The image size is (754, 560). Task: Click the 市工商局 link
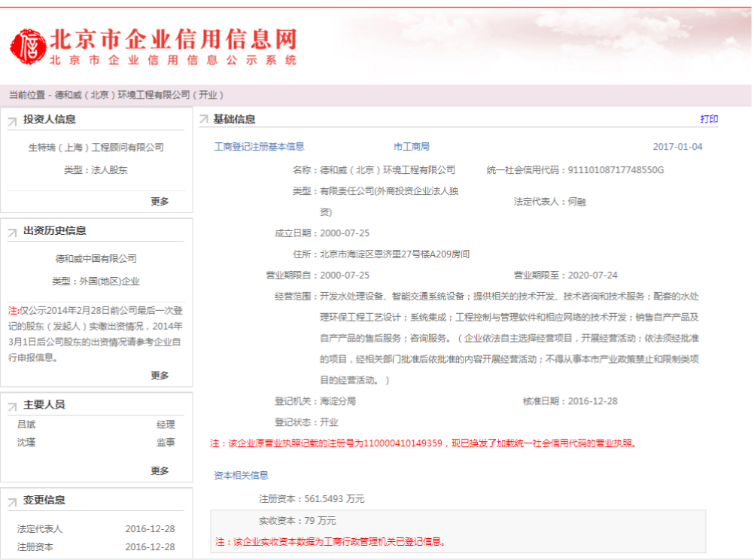tap(412, 147)
